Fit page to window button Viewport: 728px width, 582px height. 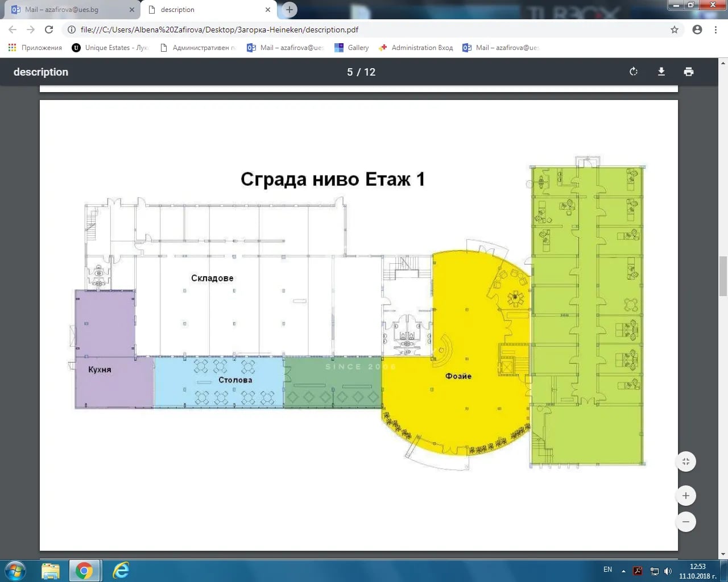pyautogui.click(x=686, y=462)
